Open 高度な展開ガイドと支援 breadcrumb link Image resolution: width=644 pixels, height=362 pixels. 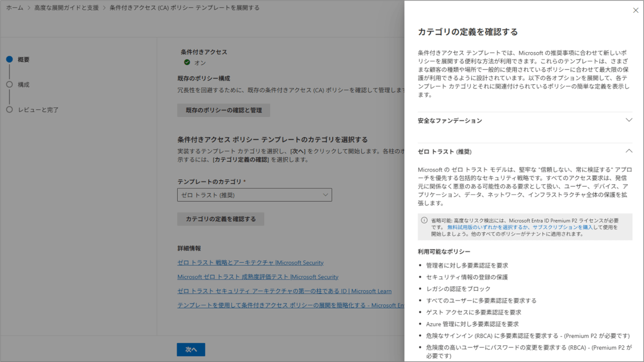(66, 8)
